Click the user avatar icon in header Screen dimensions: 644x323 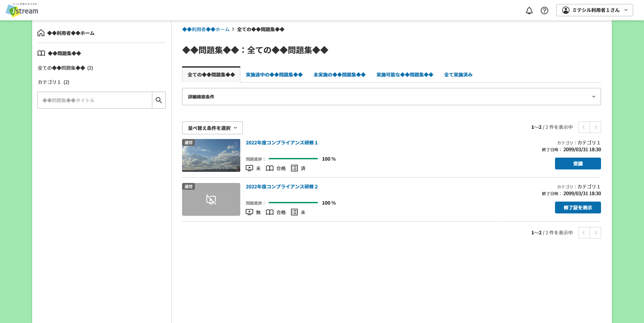pyautogui.click(x=566, y=10)
